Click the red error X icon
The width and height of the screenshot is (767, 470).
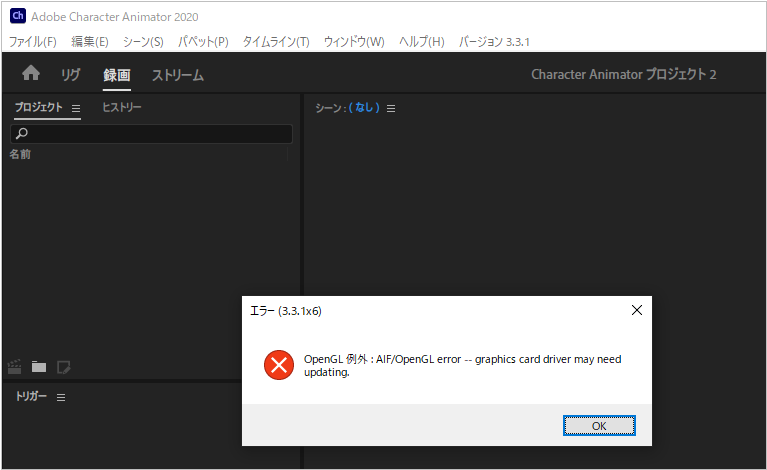tap(279, 365)
